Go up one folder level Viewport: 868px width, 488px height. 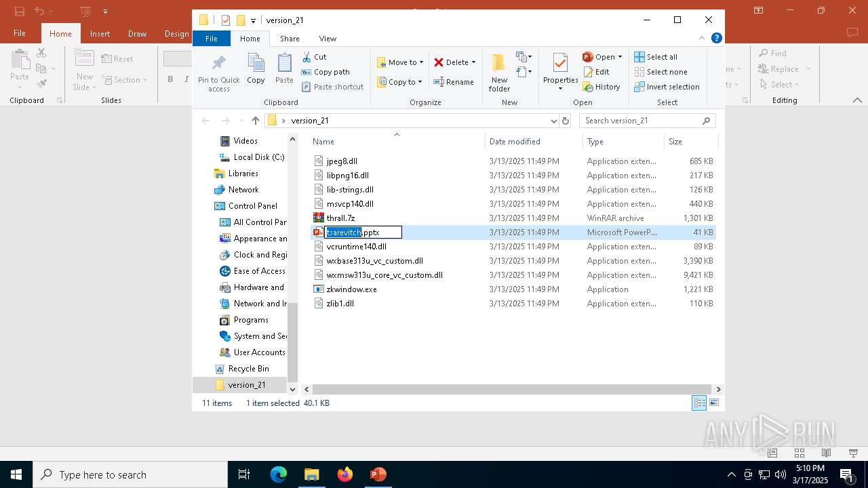255,121
